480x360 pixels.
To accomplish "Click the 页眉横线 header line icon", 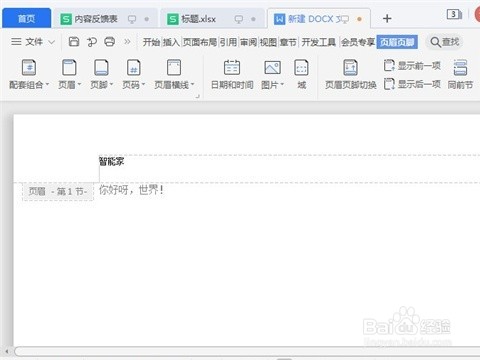I will 174,68.
